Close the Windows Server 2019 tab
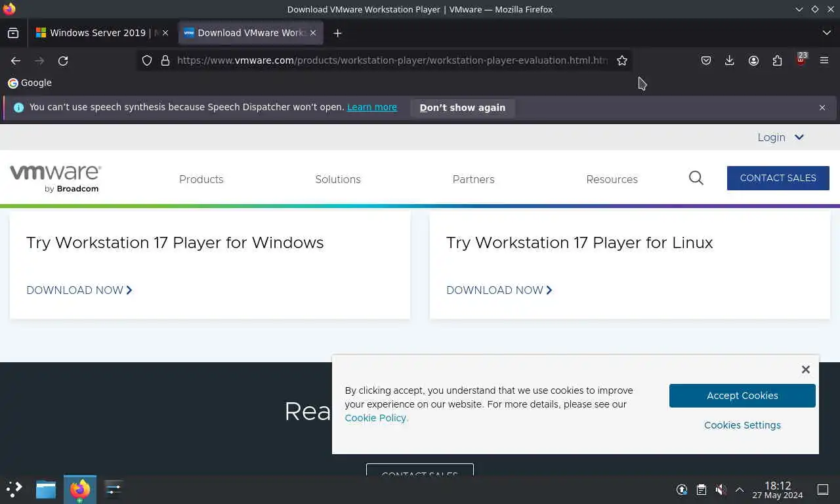This screenshot has width=840, height=504. [x=165, y=33]
